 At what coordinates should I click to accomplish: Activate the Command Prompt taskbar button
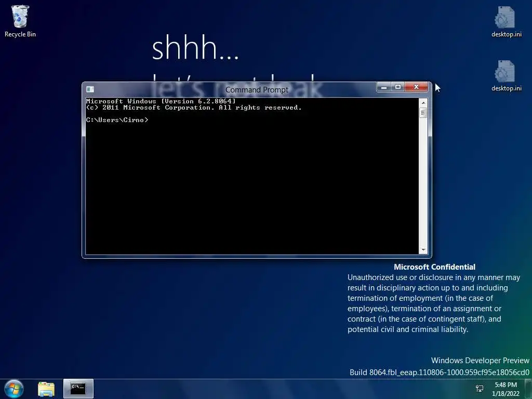click(78, 389)
